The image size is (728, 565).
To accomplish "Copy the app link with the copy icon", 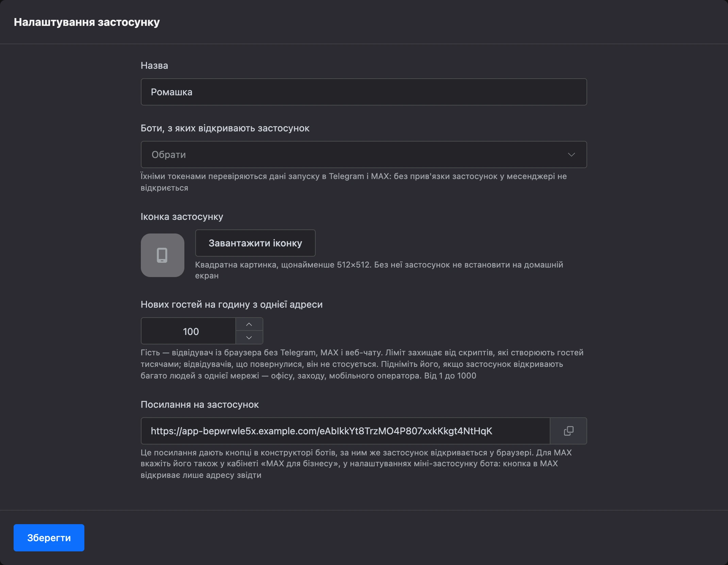I will coord(568,431).
